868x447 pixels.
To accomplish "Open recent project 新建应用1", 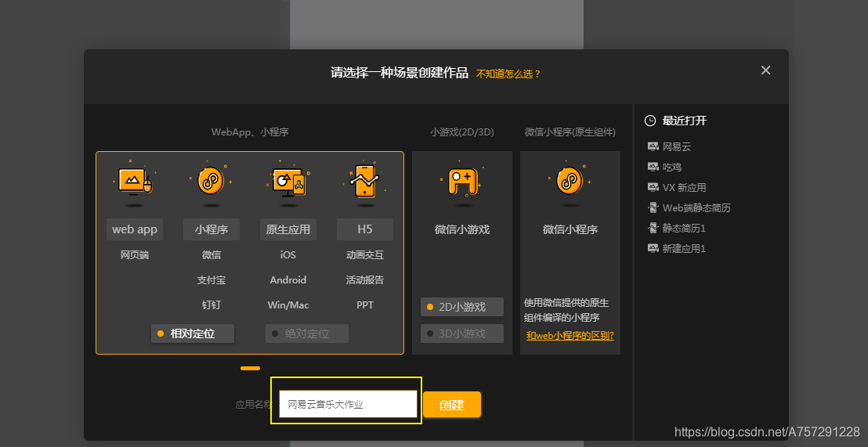I will click(x=684, y=248).
